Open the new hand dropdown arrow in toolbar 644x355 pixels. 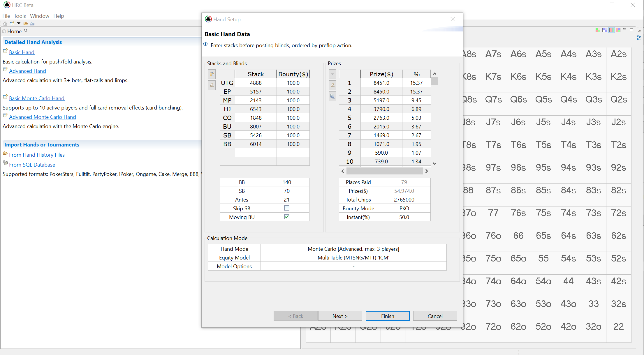(x=19, y=23)
